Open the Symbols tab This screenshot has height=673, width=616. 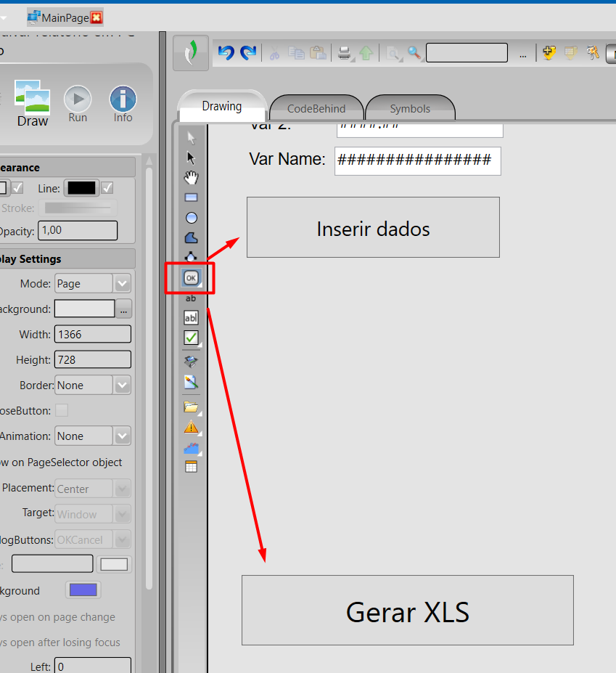click(x=410, y=109)
